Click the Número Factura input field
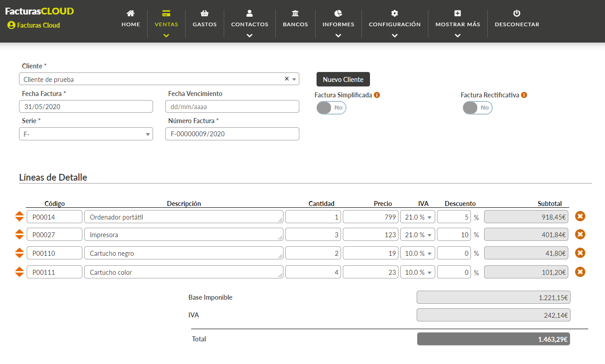Viewport: 605px width, 364px height. [x=232, y=134]
